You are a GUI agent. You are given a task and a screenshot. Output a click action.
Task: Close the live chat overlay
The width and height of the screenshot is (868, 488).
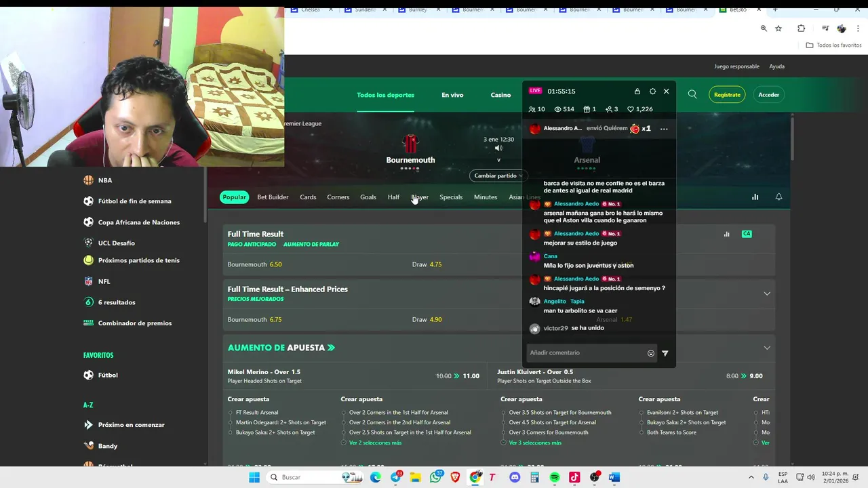[x=666, y=91]
